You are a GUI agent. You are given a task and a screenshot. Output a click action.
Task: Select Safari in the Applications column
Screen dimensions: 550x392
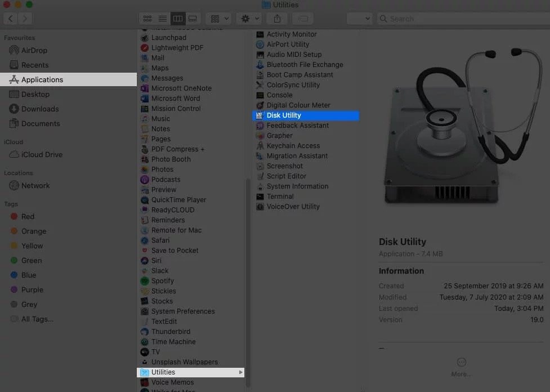tap(160, 240)
